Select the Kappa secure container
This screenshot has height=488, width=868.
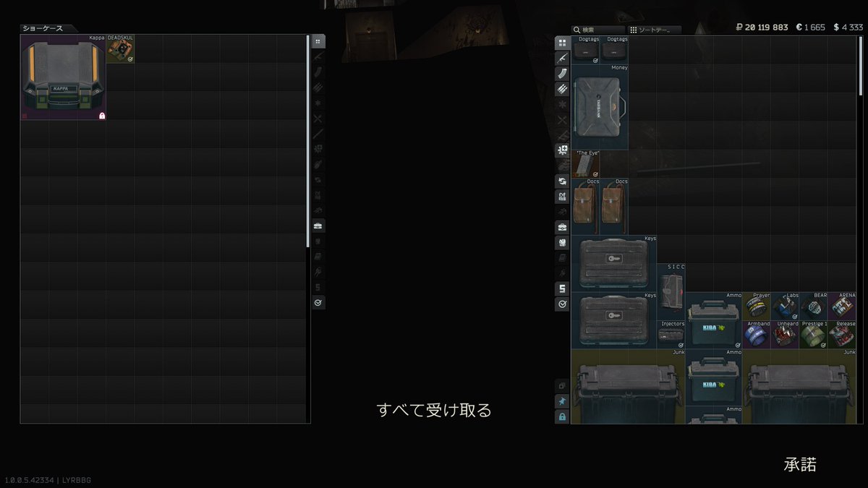[x=64, y=77]
